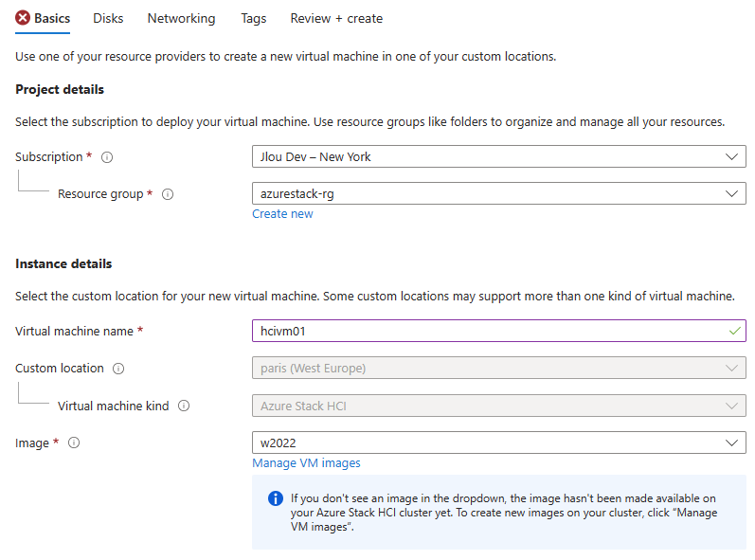Screen dimensions: 755x560
Task: Click the Virtual machine kind info icon
Action: (x=184, y=406)
